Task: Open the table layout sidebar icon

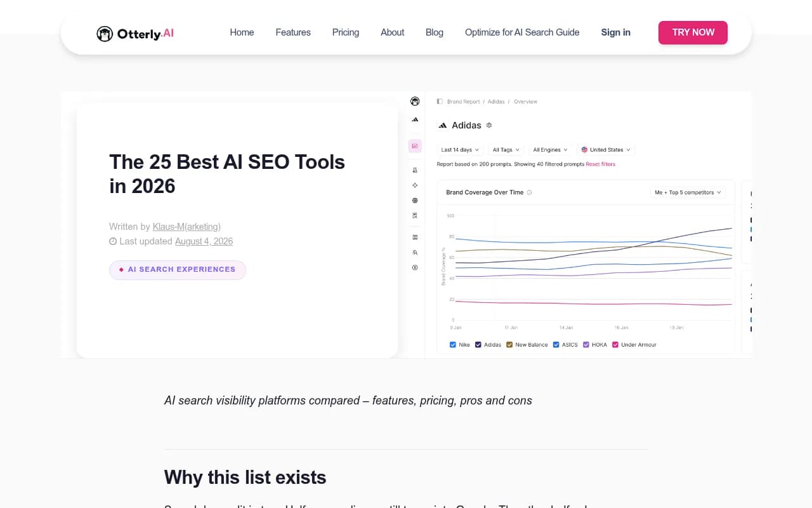Action: [415, 237]
